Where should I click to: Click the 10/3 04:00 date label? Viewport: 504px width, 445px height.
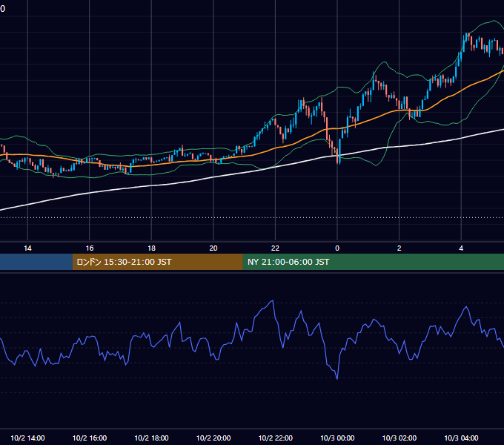tap(461, 438)
